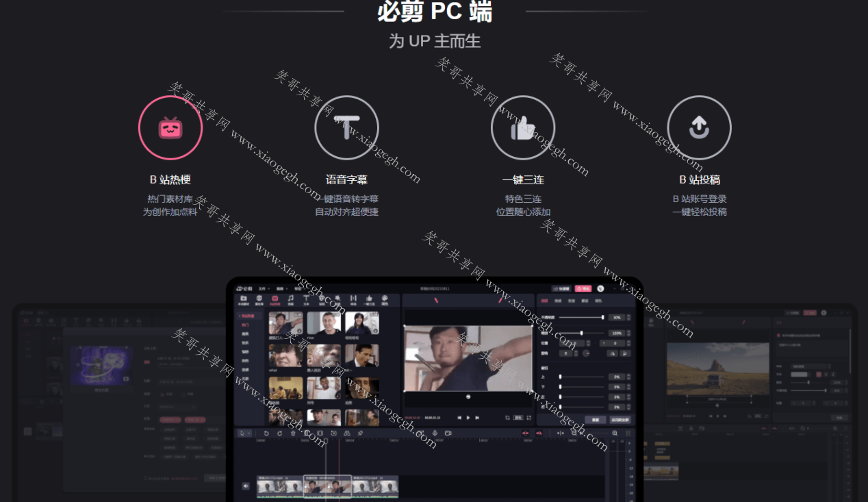Click the timeline zoom-in magnifier icon
This screenshot has width=868, height=502.
(x=615, y=433)
